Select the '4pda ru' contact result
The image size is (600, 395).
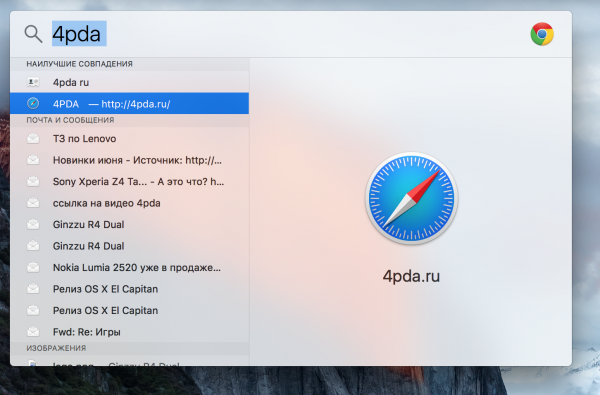coord(129,82)
